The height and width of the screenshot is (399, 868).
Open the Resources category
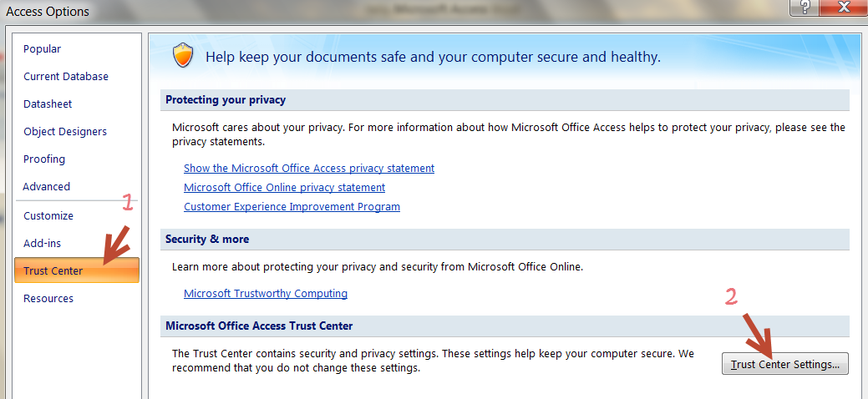pyautogui.click(x=48, y=299)
